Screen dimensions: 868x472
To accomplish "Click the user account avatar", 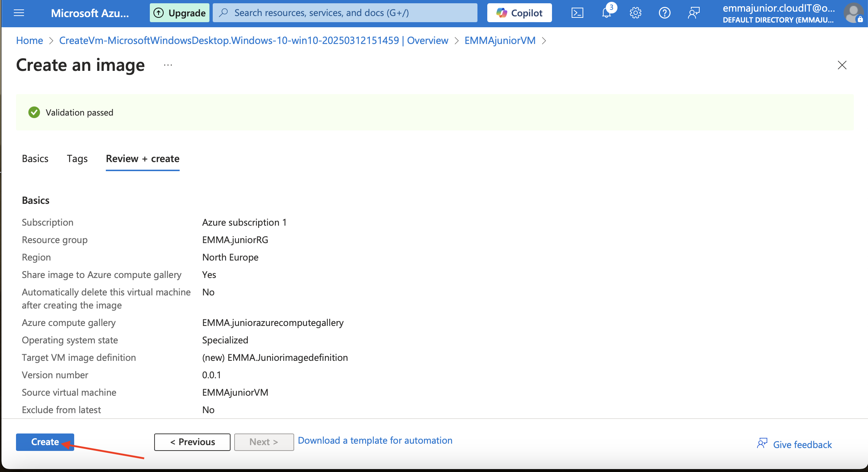I will 853,13.
